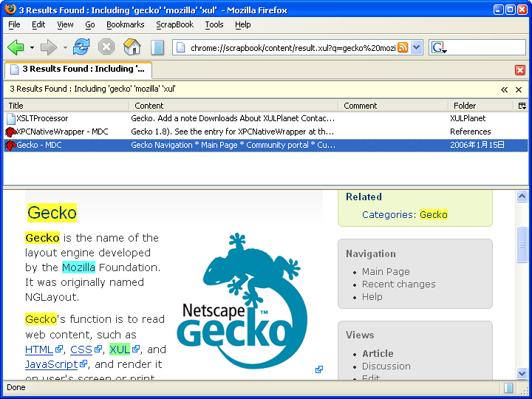Toggle the ScrapBook sidebar toolbar icon
532x399 pixels.
(157, 47)
